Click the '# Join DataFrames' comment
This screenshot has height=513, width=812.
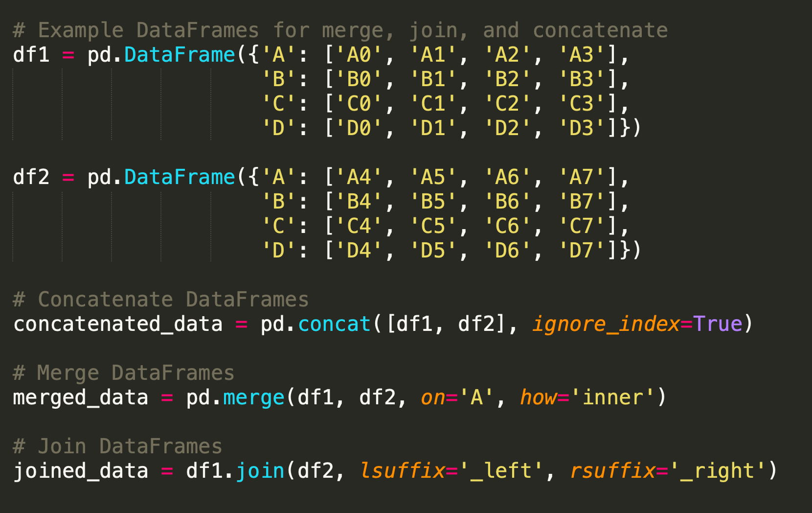(x=117, y=446)
